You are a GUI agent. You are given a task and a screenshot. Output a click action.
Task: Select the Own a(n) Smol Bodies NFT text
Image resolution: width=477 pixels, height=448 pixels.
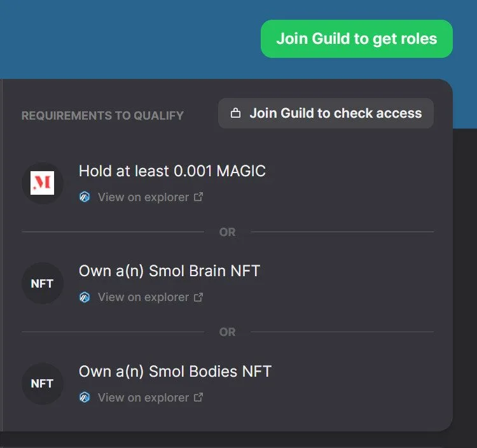coord(176,371)
